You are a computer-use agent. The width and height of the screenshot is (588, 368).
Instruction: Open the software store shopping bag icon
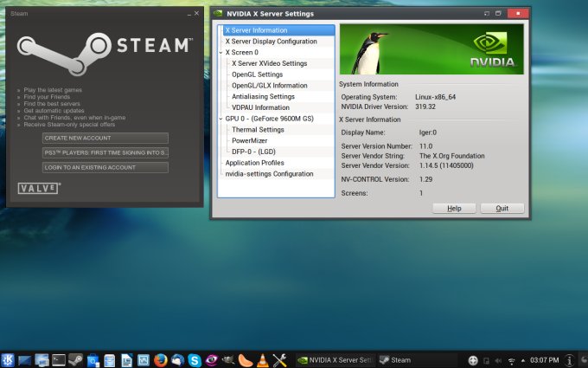tap(93, 361)
